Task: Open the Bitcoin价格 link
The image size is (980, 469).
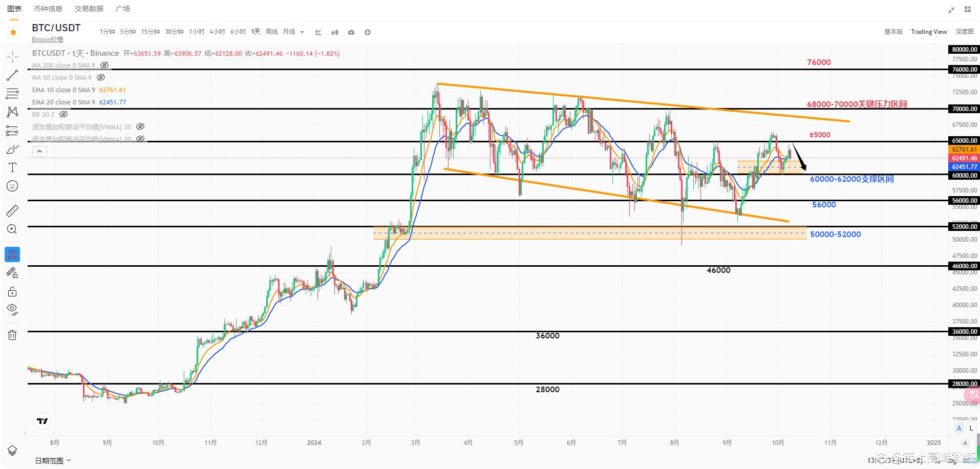Action: tap(48, 39)
